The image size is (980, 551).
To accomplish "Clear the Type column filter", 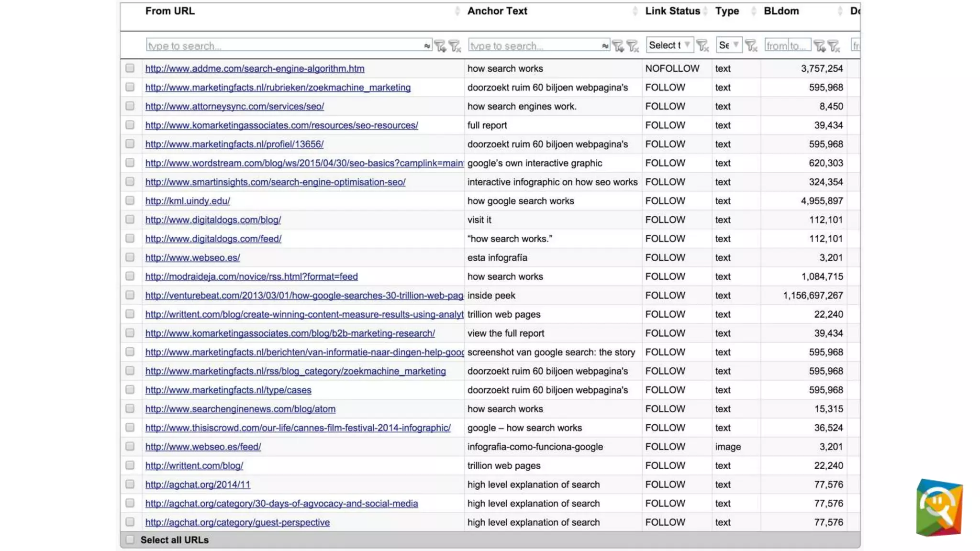I will 751,46.
